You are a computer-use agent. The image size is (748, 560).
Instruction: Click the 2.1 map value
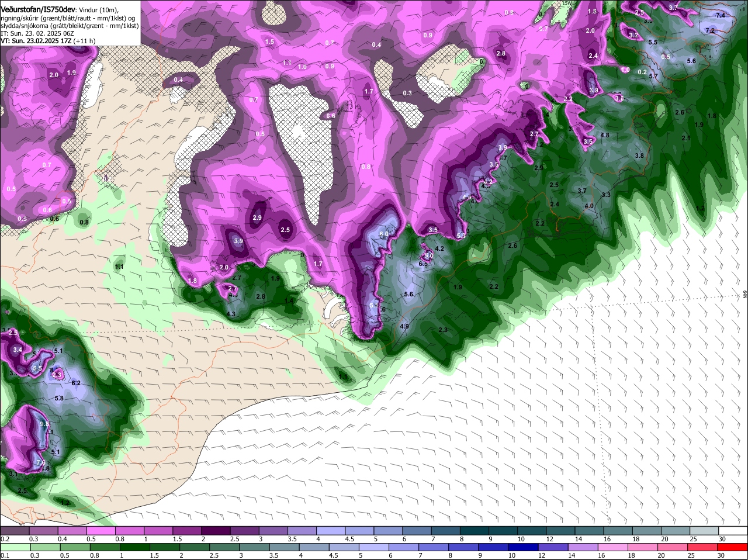686,138
